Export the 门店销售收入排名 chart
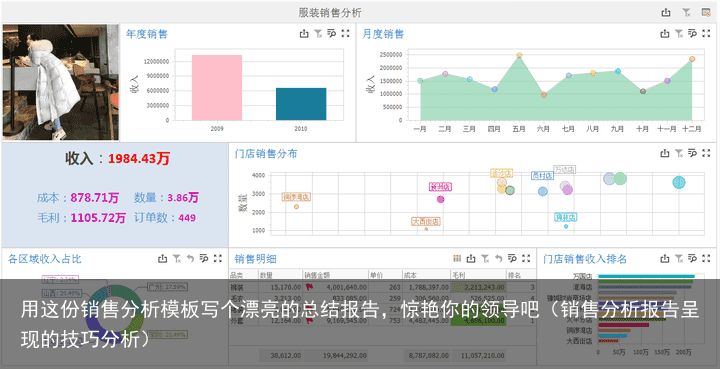Viewport: 720px width, 369px height. coord(665,259)
